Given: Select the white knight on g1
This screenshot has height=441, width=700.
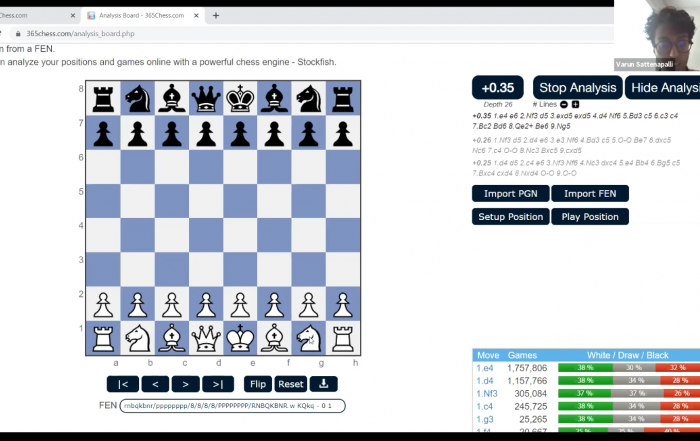Looking at the screenshot, I should pos(308,338).
